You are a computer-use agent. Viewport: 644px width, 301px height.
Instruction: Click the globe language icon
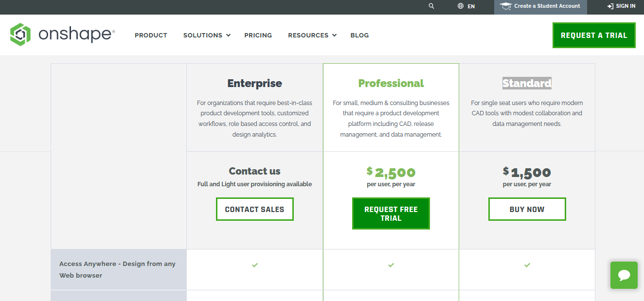[x=461, y=6]
